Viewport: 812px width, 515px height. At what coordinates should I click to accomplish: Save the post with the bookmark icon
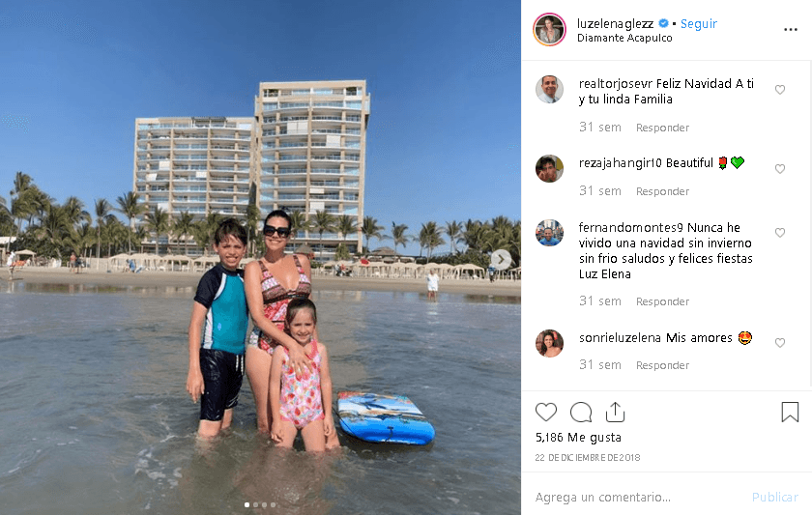790,412
